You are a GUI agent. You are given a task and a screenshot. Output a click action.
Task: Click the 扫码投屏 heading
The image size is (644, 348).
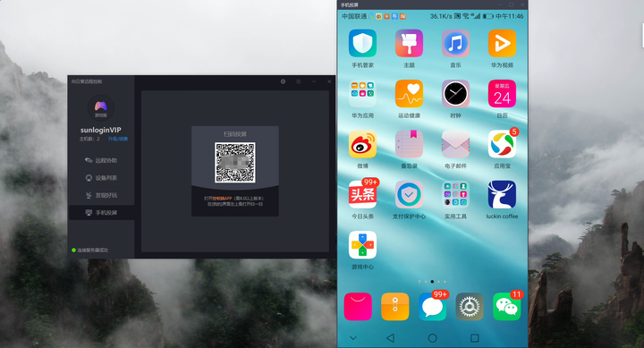[x=235, y=134]
